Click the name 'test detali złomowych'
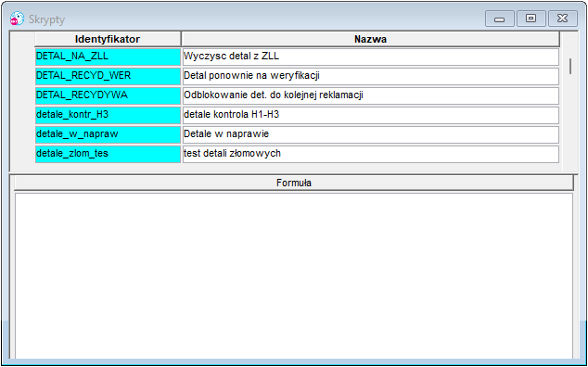Screen dimensions: 588x367 [370, 155]
